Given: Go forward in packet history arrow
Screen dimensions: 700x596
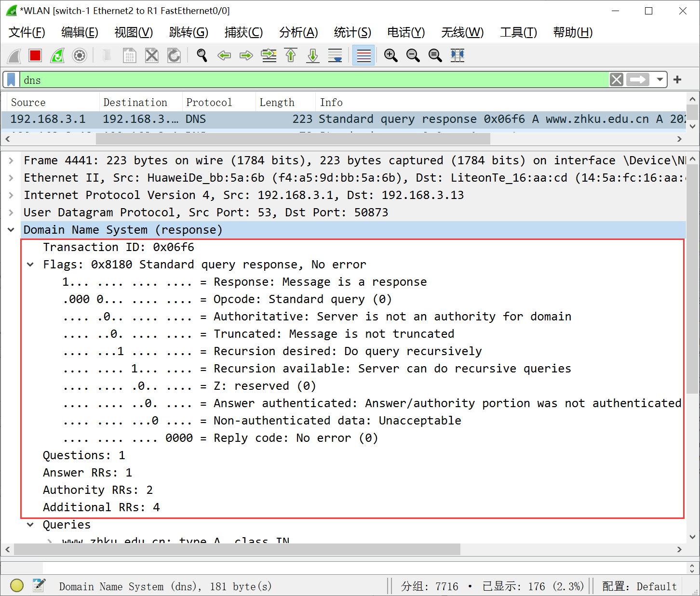Looking at the screenshot, I should pos(246,56).
